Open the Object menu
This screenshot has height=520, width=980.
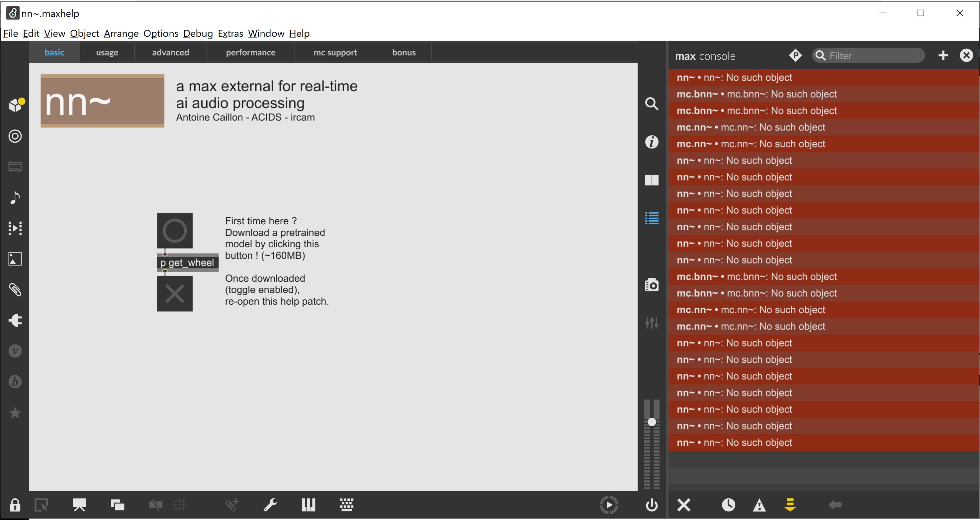(x=84, y=34)
